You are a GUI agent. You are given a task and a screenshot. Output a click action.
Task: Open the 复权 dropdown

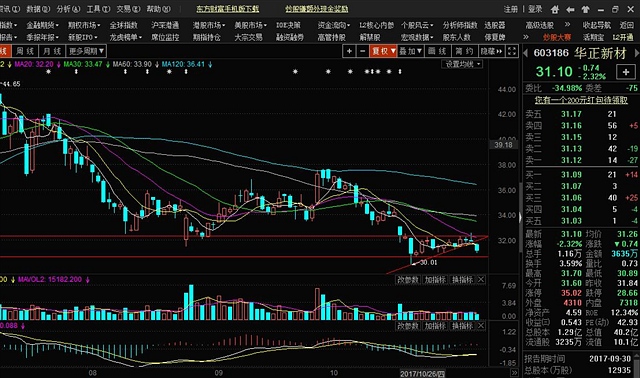tap(383, 51)
